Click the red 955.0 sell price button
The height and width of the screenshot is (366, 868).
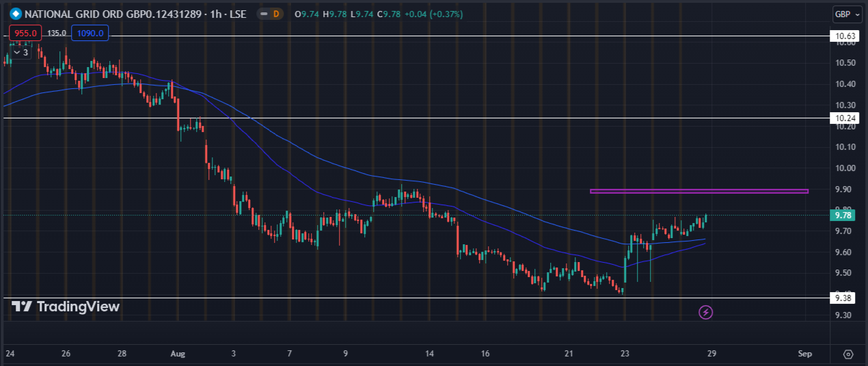tap(26, 33)
